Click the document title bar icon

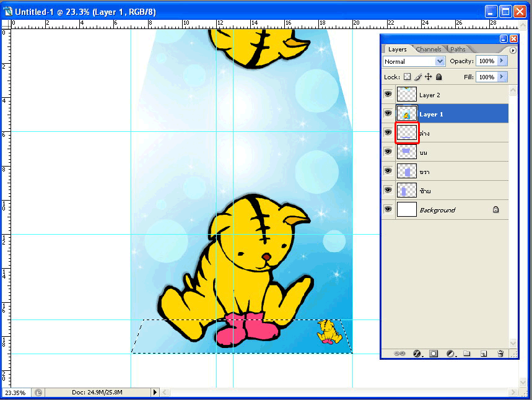(x=8, y=12)
